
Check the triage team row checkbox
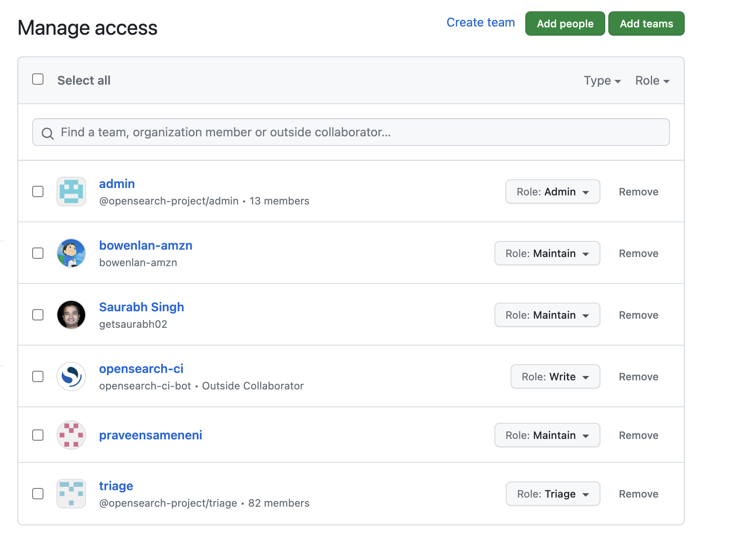tap(38, 494)
